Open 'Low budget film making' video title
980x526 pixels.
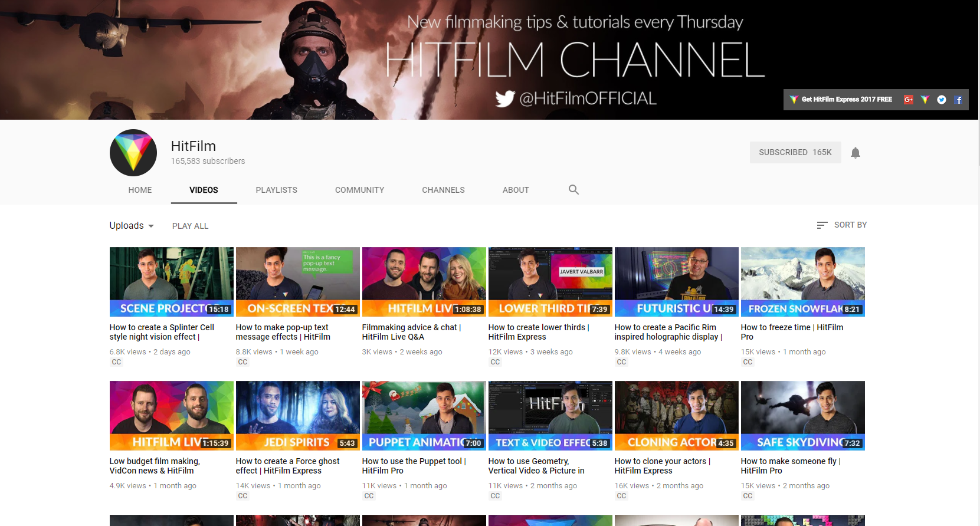(155, 466)
